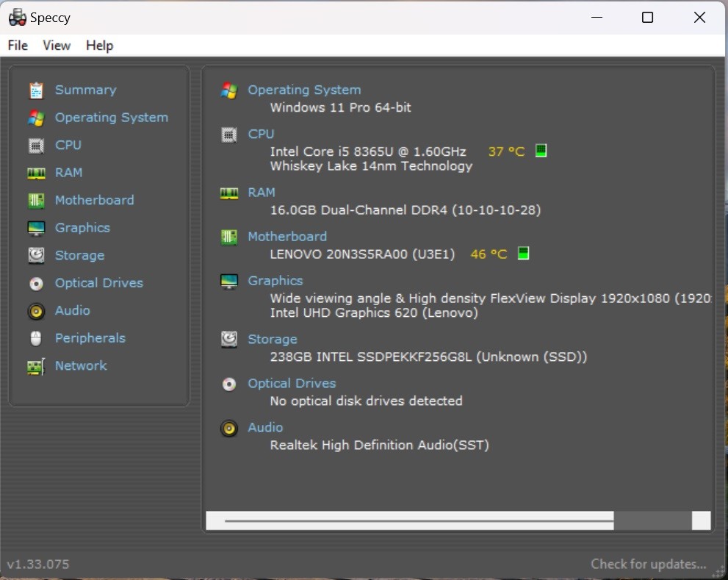Click the CPU chip icon in sidebar
This screenshot has width=728, height=580.
tap(36, 146)
